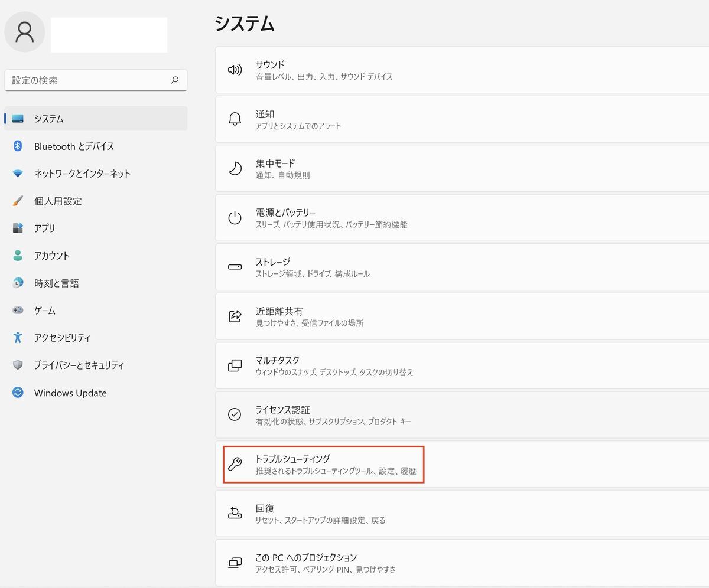Open 回復 settings row
The width and height of the screenshot is (709, 588).
pos(462,513)
